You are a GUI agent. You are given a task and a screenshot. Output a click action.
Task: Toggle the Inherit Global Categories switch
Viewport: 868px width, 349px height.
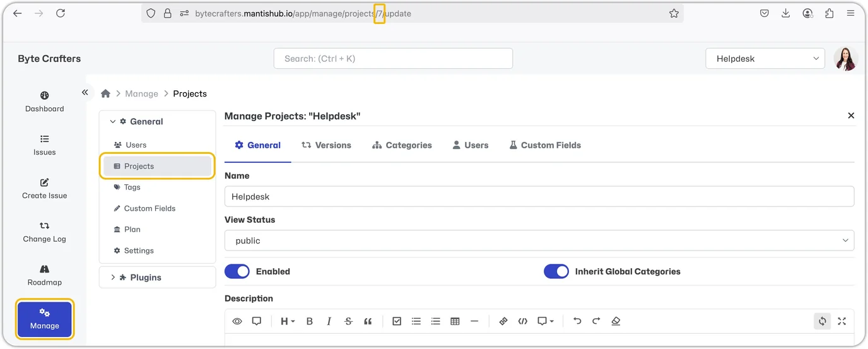(x=556, y=271)
